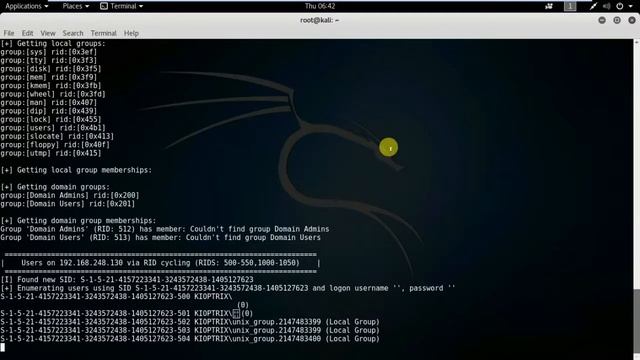Image resolution: width=640 pixels, height=360 pixels.
Task: Open the Terminal menu in menu bar
Action: (103, 33)
